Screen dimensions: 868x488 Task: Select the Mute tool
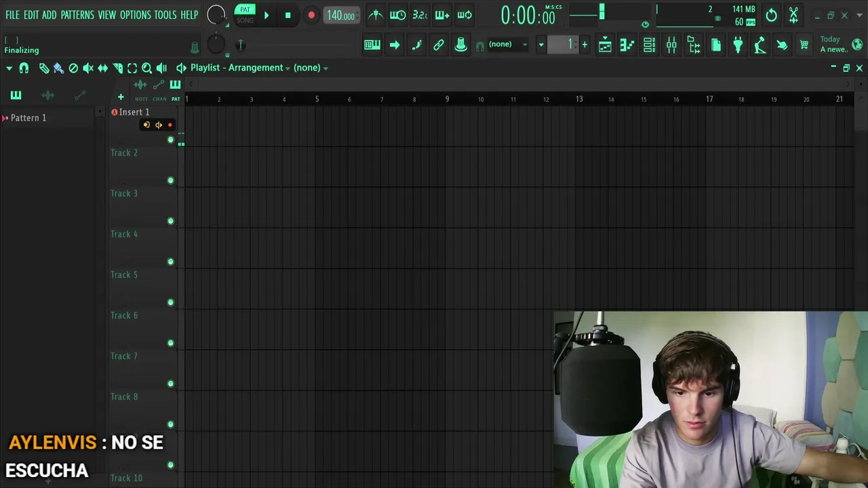pos(88,68)
